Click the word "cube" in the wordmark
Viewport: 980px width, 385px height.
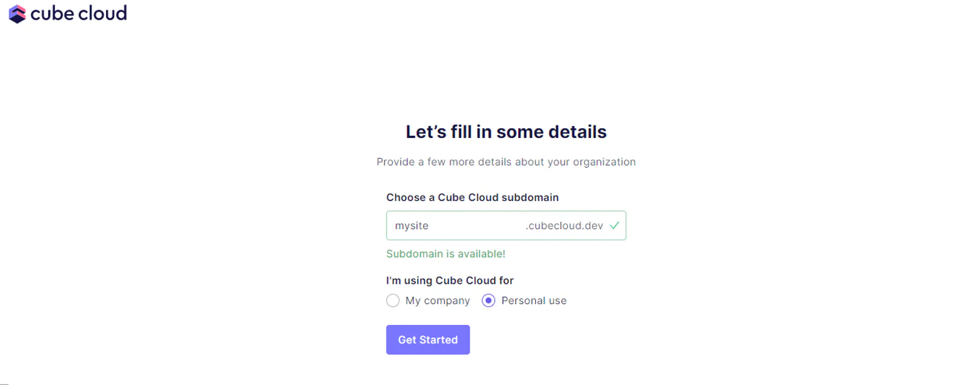pos(52,13)
